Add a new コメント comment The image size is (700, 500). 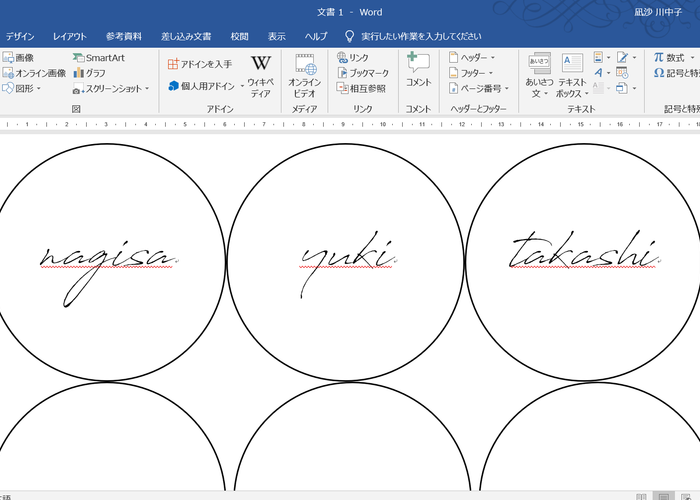pyautogui.click(x=418, y=70)
